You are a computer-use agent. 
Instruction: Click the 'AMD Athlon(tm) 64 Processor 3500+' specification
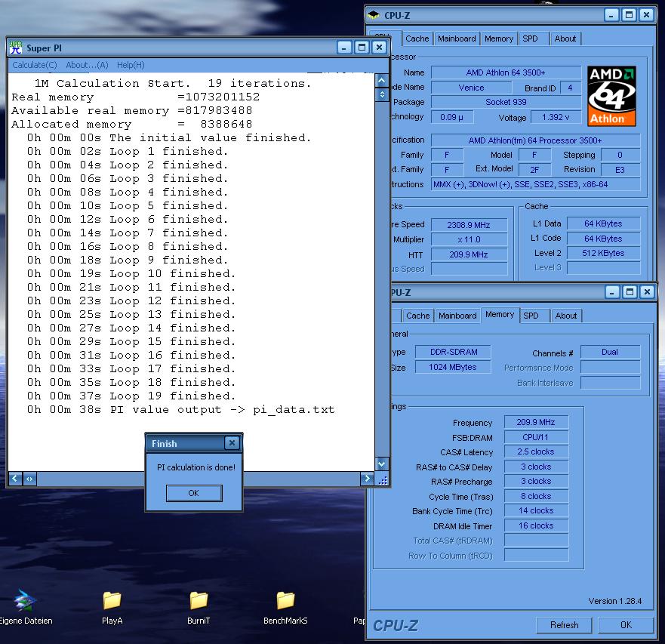pos(535,140)
